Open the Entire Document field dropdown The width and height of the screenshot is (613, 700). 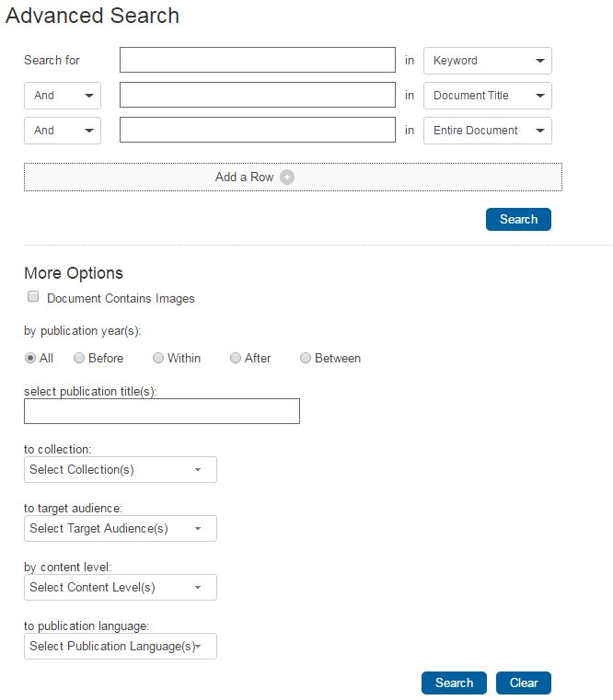(x=487, y=131)
